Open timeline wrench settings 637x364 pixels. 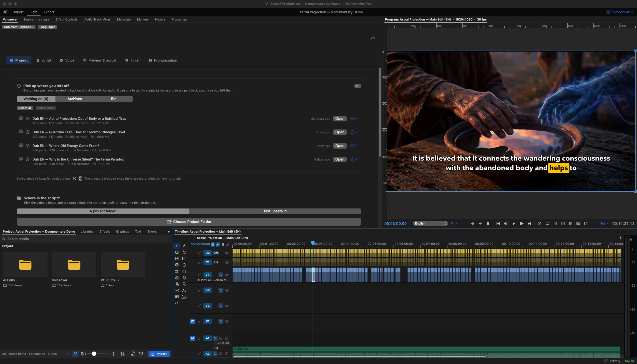point(228,245)
